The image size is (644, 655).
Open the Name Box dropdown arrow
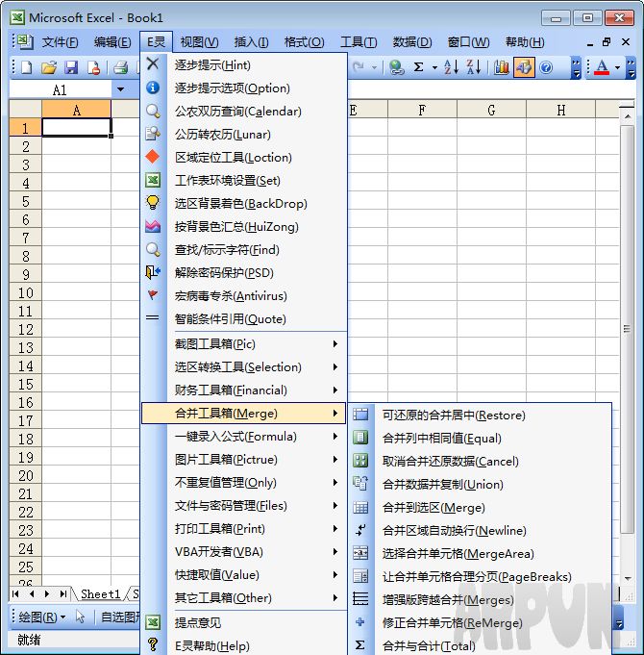point(120,89)
